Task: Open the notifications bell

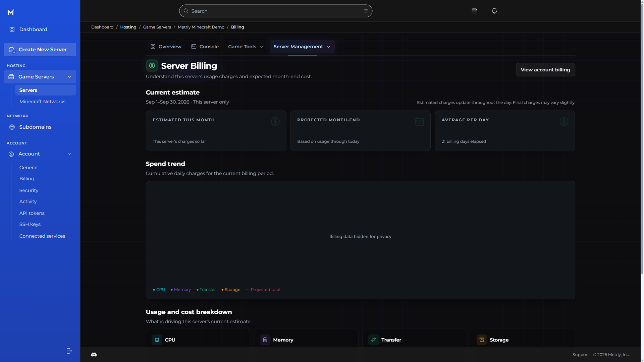Action: [494, 11]
